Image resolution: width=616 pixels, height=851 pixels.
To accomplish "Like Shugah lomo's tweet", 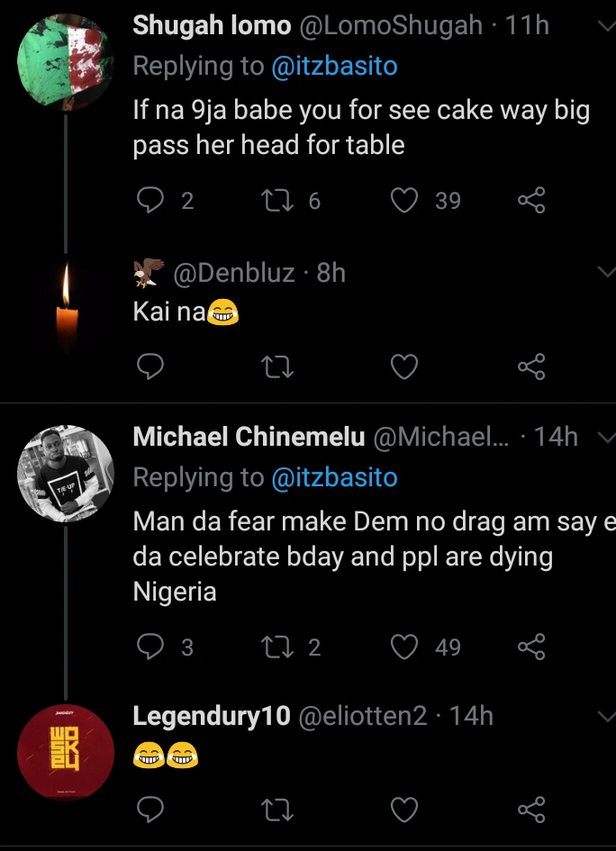I will pos(405,201).
